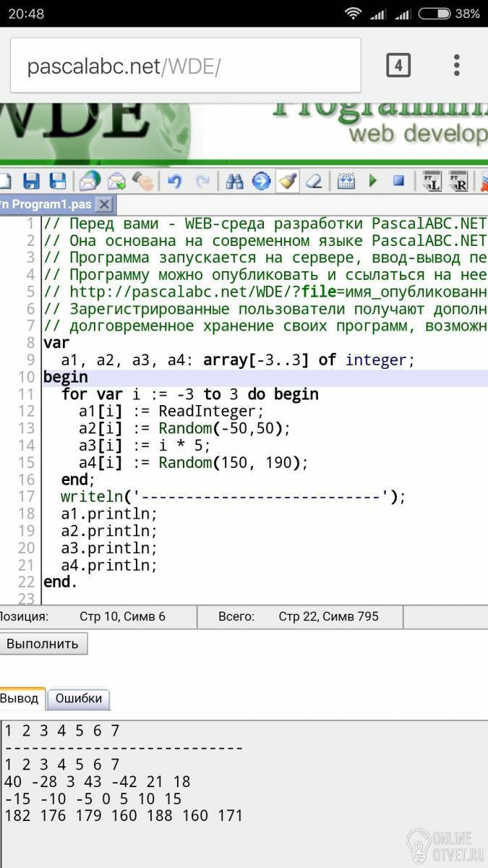Click the green Run program triangle

[373, 181]
